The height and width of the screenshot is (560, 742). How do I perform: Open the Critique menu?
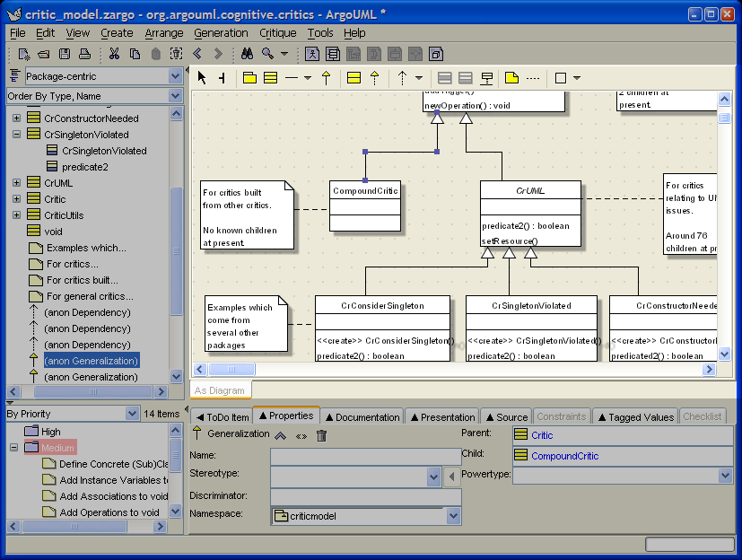pos(277,33)
